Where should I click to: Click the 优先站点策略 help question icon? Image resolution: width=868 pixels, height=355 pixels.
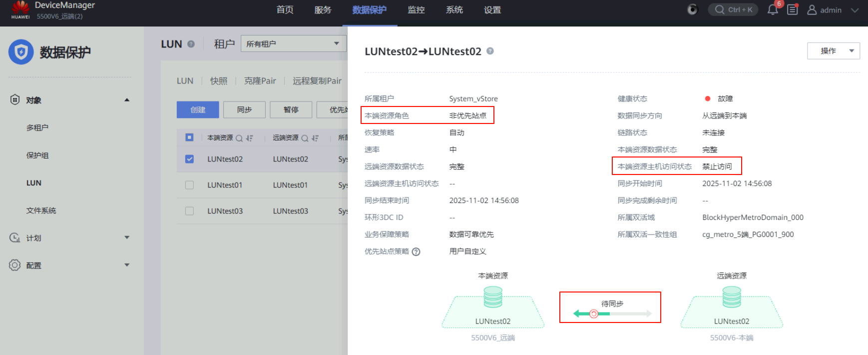tap(416, 251)
